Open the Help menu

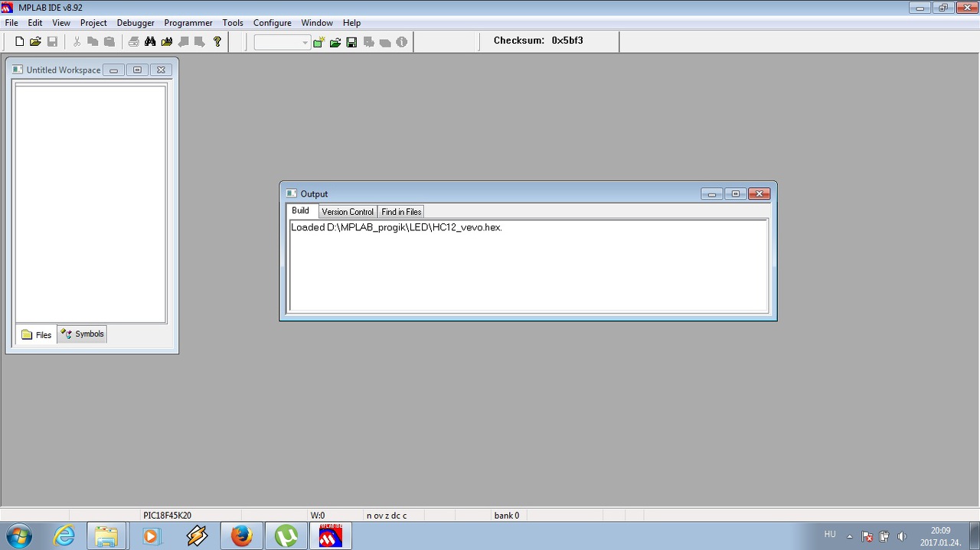[351, 23]
